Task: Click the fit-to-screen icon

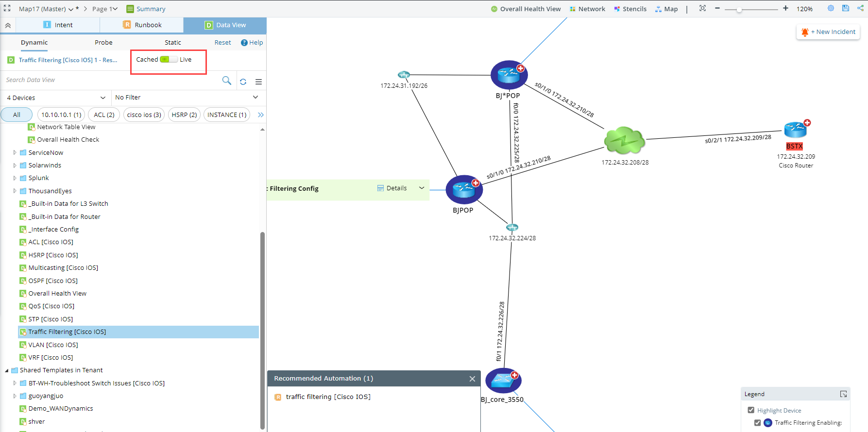Action: point(702,8)
